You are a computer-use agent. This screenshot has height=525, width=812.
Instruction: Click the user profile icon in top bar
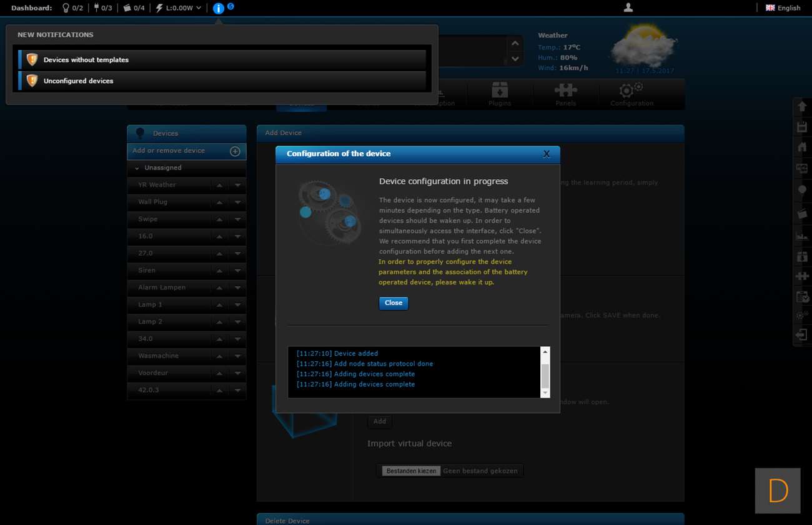pos(628,7)
